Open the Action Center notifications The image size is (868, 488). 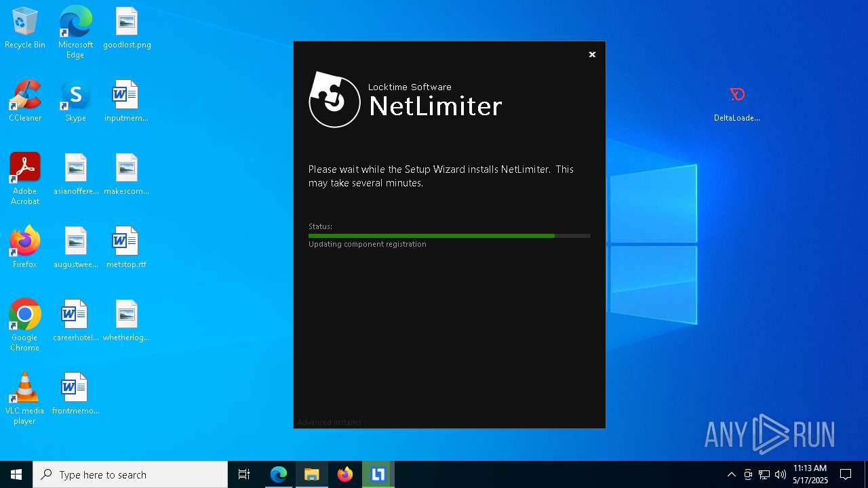846,474
